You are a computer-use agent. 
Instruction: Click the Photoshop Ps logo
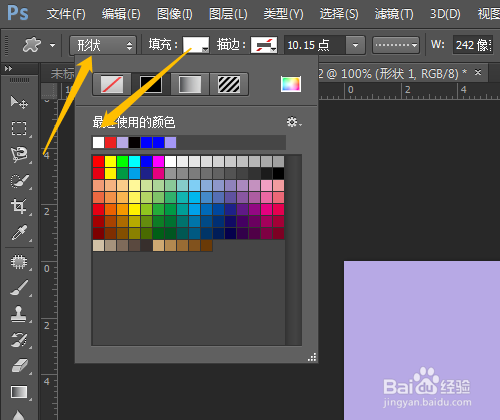pyautogui.click(x=18, y=13)
